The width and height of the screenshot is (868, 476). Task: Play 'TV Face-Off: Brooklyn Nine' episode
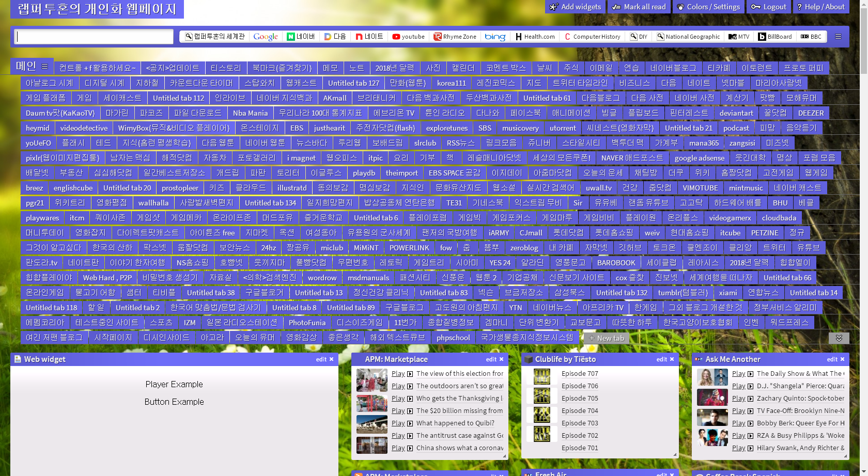743,411
